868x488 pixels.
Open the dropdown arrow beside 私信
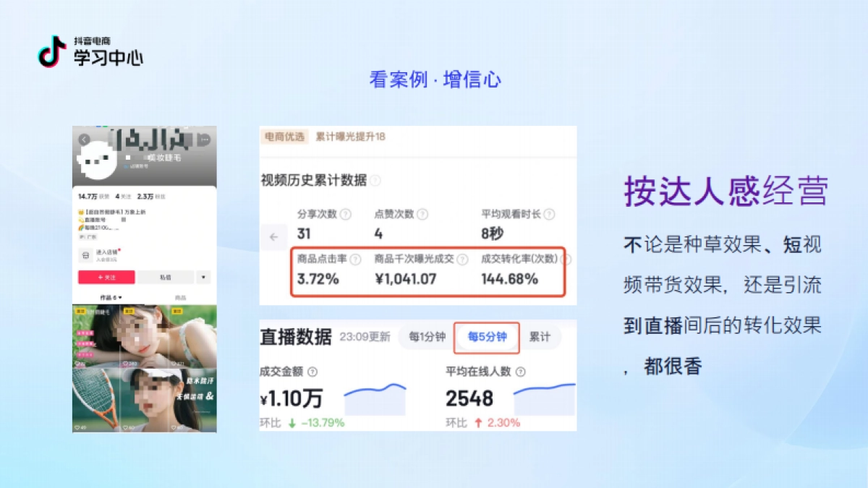(203, 277)
